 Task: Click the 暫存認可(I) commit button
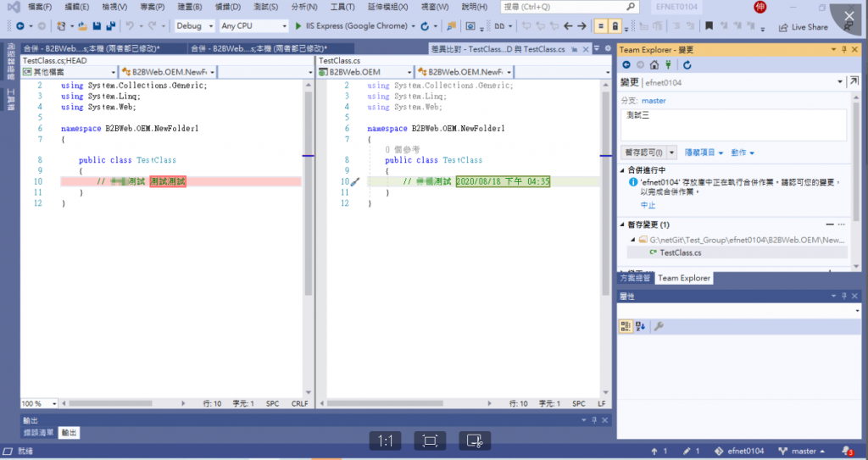[644, 152]
